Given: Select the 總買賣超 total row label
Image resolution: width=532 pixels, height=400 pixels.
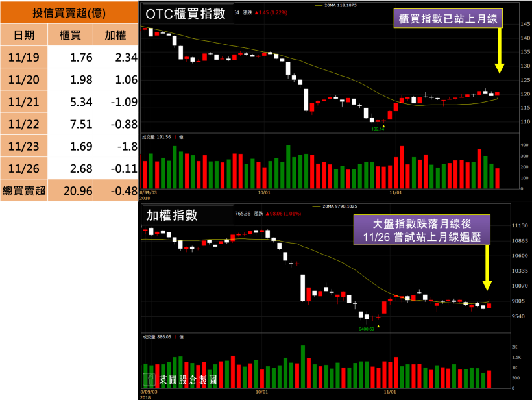Looking at the screenshot, I should (x=24, y=190).
